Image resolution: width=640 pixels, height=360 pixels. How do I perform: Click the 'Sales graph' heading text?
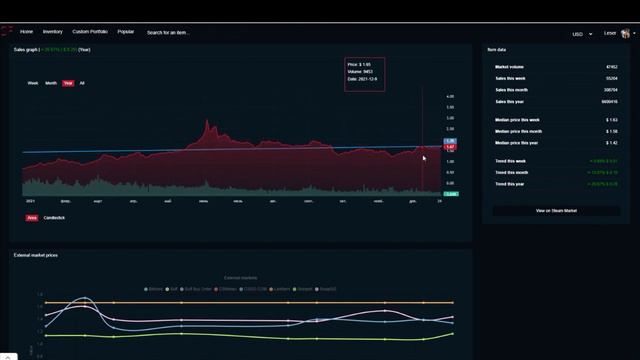click(x=26, y=50)
